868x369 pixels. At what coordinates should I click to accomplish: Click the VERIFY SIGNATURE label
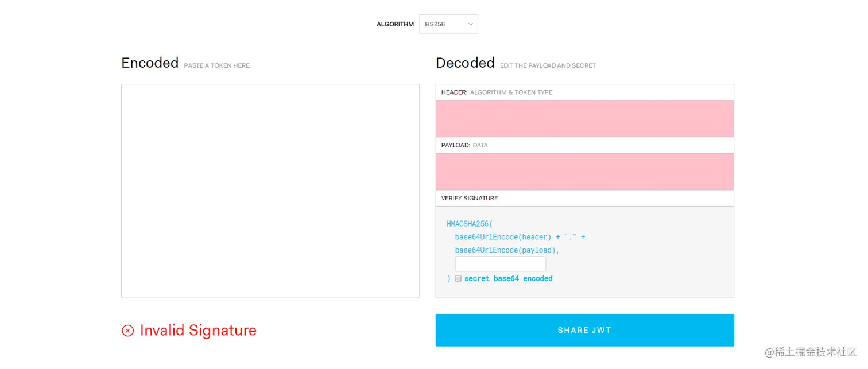(x=470, y=198)
